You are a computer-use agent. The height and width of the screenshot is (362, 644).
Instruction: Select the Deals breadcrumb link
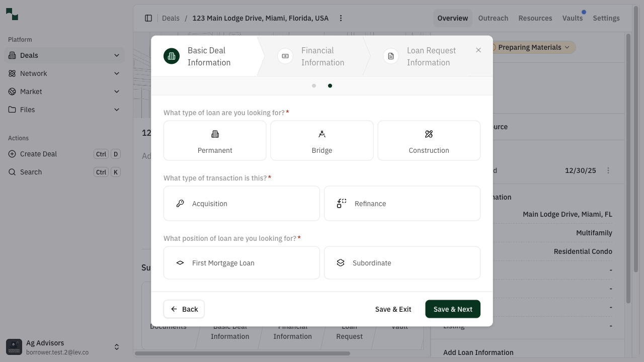tap(171, 18)
